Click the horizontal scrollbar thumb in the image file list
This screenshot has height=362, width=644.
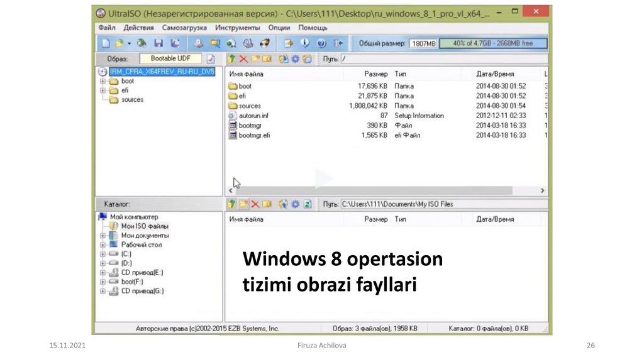[374, 190]
